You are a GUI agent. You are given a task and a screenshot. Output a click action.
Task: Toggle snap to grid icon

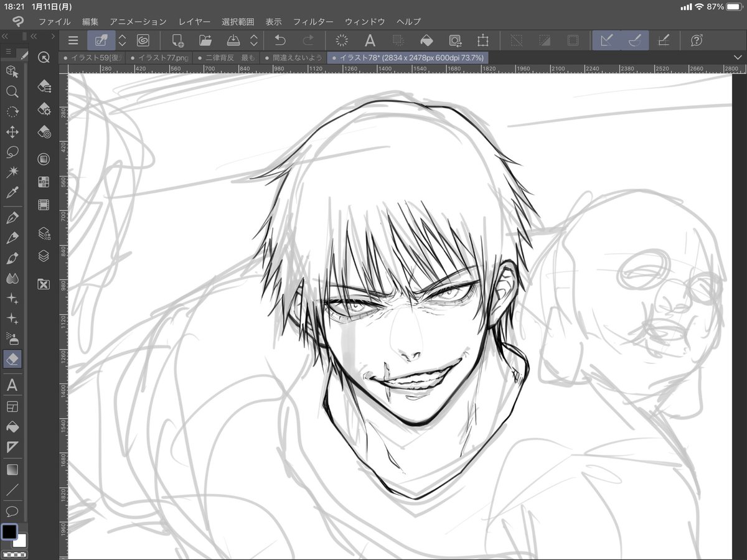664,41
